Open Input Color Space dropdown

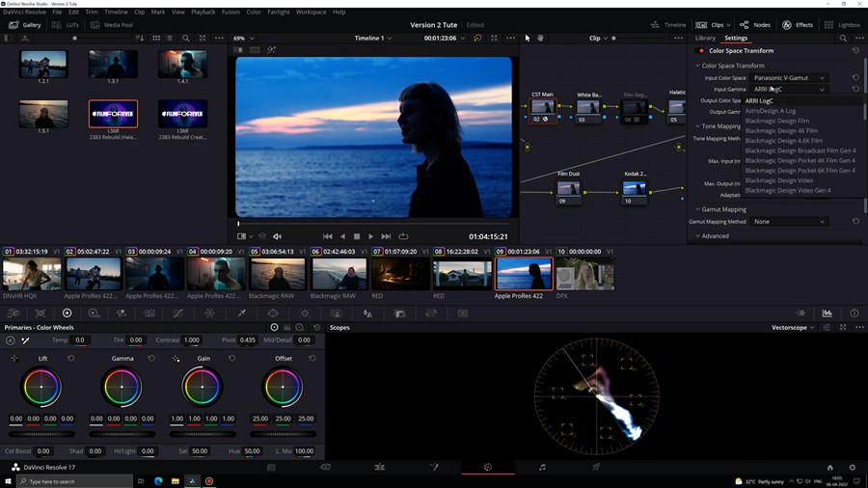(788, 78)
